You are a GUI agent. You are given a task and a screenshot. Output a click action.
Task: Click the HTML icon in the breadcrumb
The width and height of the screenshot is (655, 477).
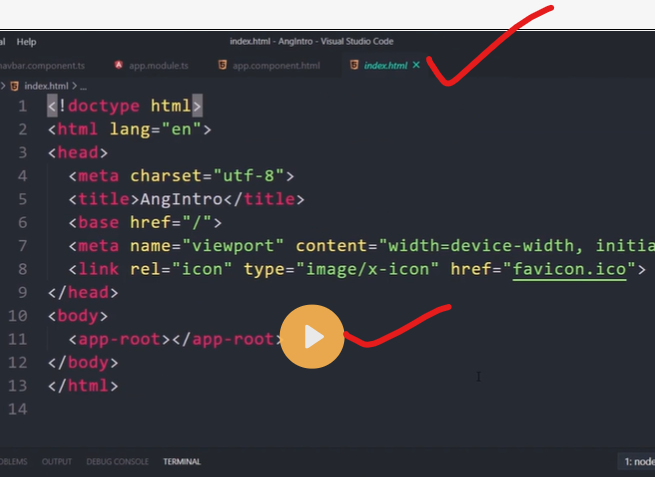pos(15,86)
